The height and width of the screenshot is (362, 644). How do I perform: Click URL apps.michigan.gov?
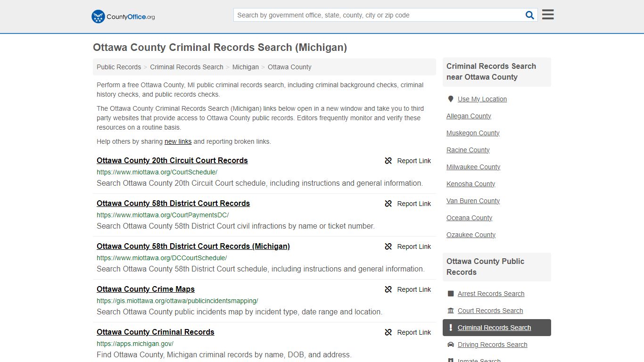[135, 344]
